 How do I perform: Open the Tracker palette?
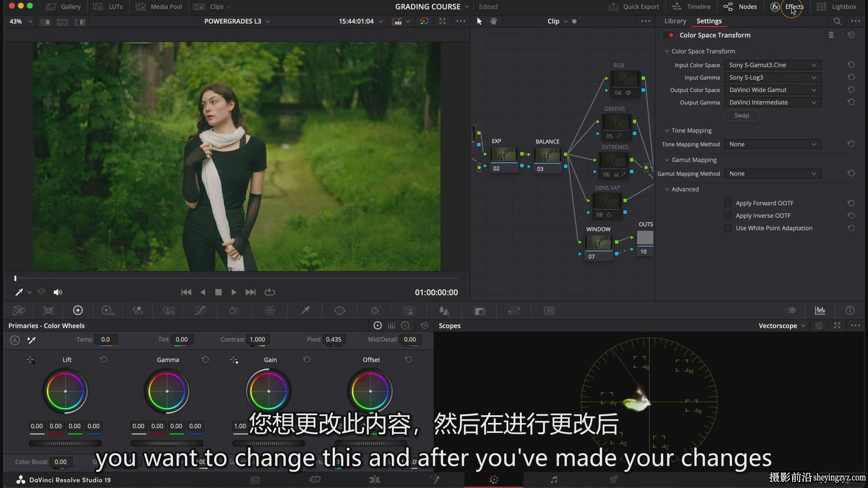click(x=375, y=310)
